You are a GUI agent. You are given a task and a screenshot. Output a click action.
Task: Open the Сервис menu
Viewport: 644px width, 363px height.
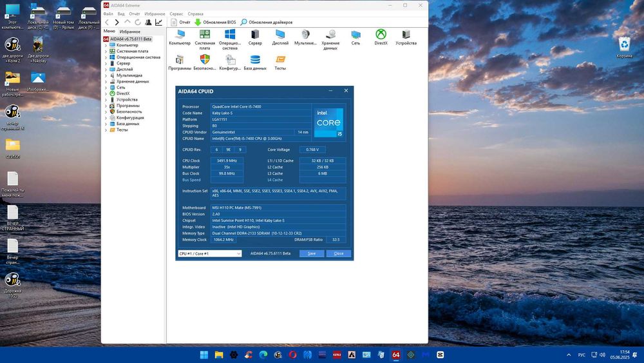pos(176,14)
